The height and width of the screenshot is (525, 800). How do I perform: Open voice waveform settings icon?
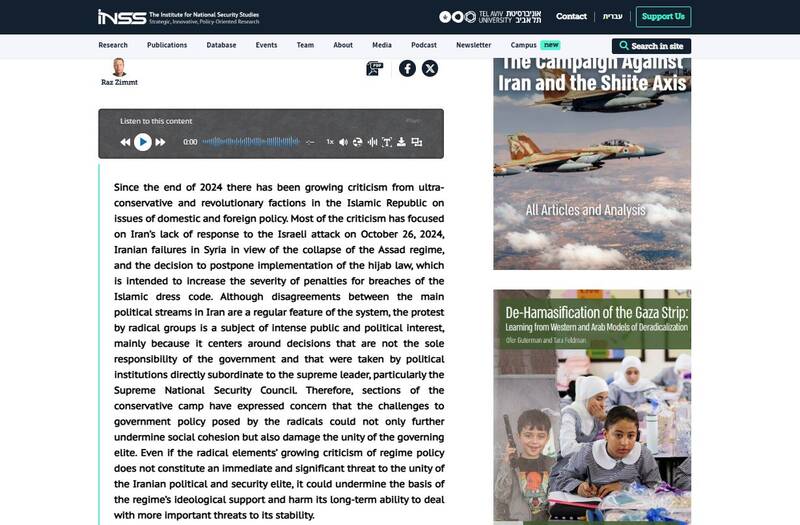[x=372, y=142]
